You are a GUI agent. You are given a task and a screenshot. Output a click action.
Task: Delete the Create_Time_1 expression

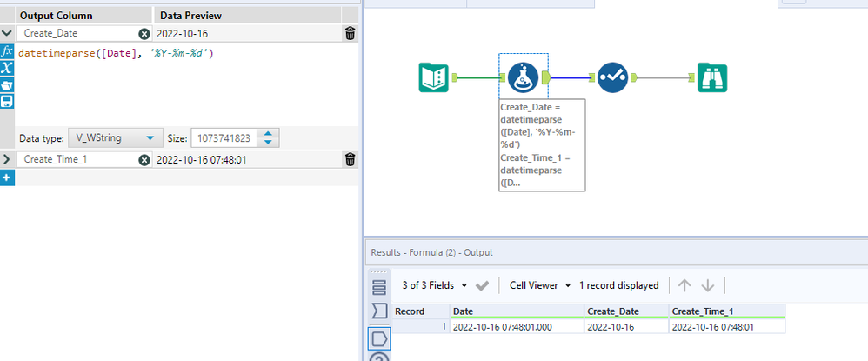click(x=350, y=160)
